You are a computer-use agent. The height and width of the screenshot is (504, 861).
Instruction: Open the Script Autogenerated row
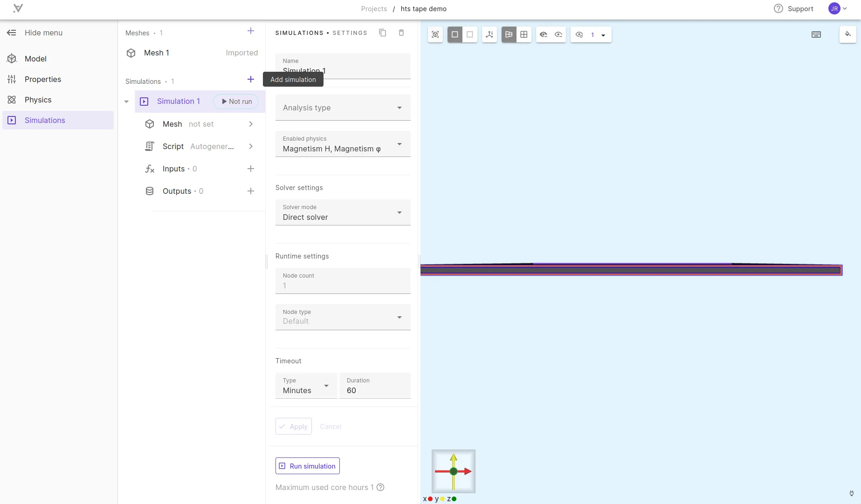[x=200, y=146]
